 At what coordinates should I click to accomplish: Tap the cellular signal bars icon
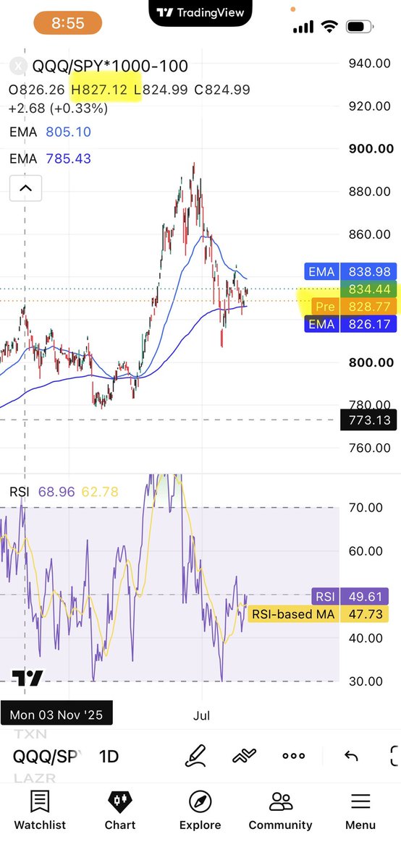[x=303, y=27]
